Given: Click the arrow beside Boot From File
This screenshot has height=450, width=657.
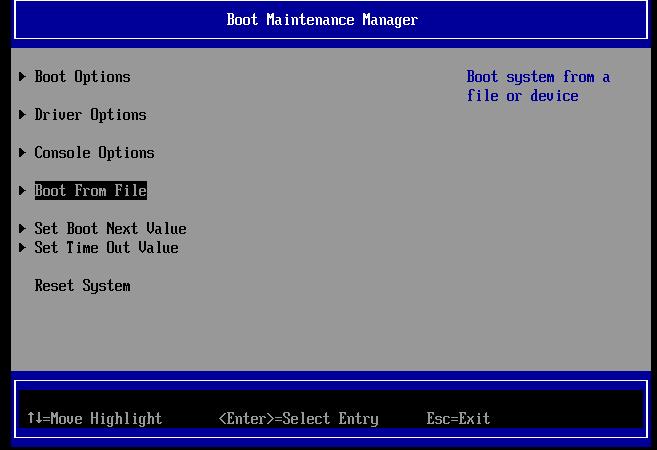Looking at the screenshot, I should pos(22,191).
